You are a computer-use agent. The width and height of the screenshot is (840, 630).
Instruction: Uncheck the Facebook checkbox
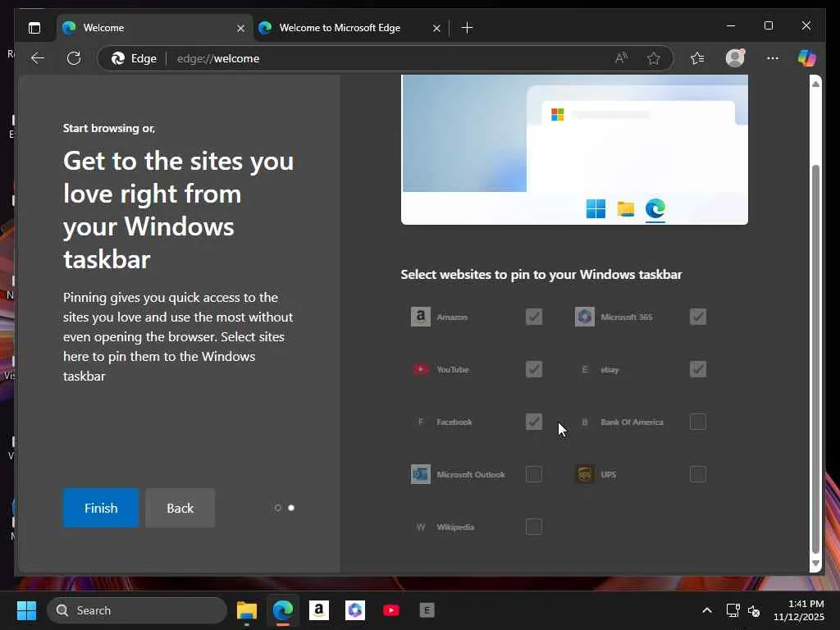point(533,422)
